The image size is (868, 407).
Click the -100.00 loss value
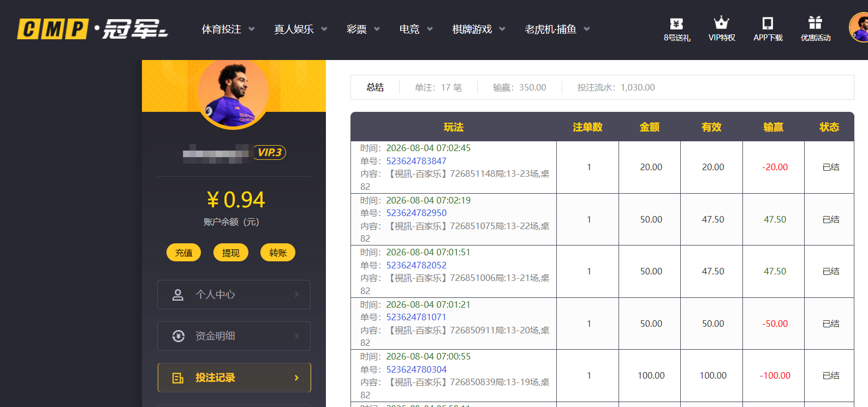coord(775,375)
